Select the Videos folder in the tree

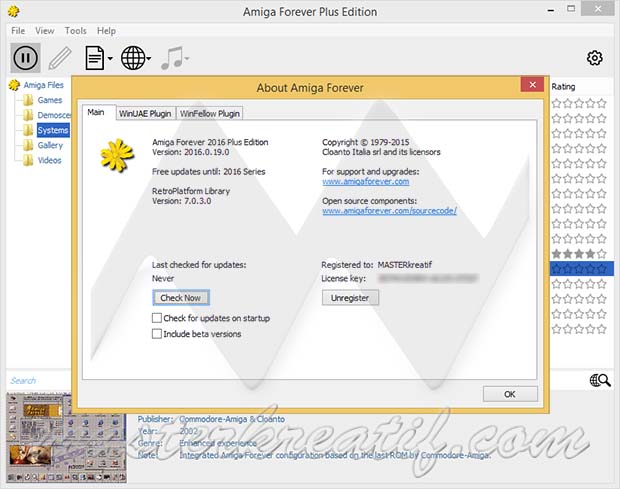[x=49, y=160]
